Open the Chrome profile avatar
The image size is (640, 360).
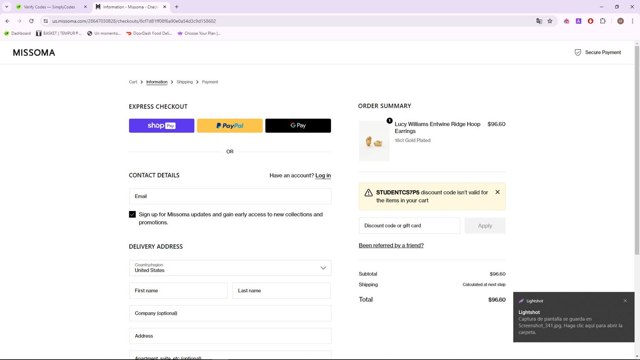[x=620, y=21]
